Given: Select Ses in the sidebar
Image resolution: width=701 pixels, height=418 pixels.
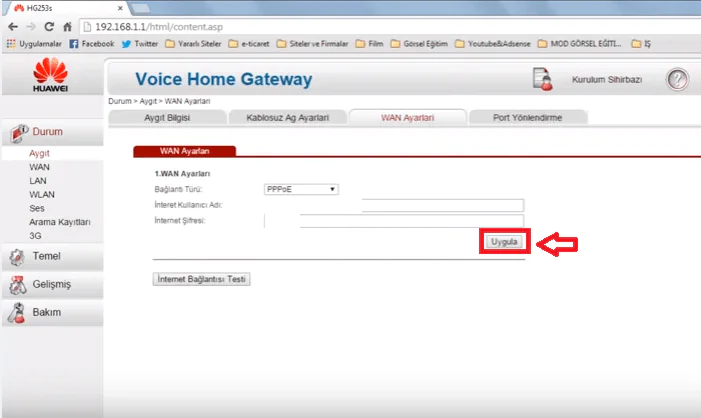Looking at the screenshot, I should [x=37, y=208].
